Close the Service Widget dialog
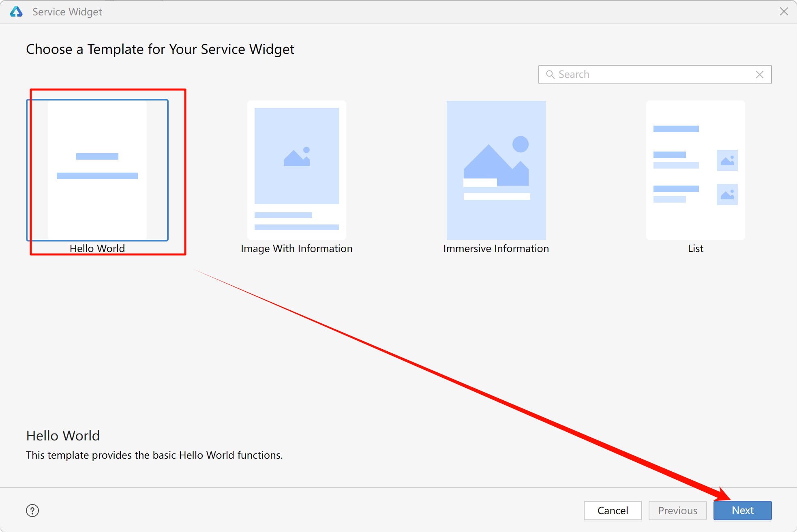The height and width of the screenshot is (532, 797). click(784, 12)
